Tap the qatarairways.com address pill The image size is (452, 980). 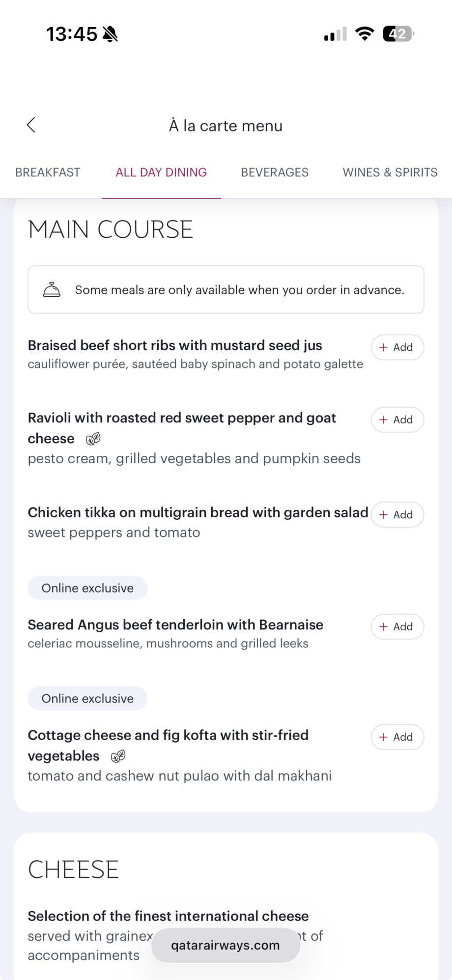(226, 945)
